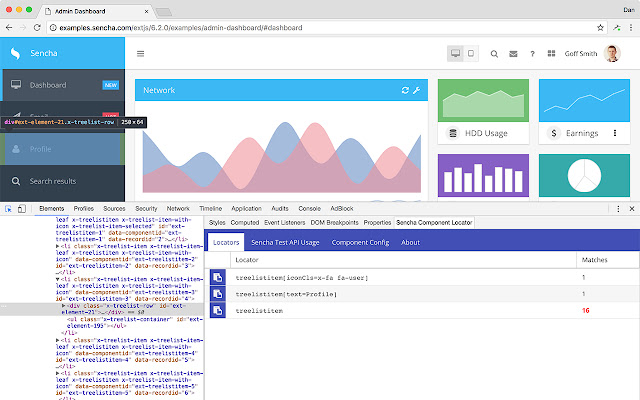Switch to tablet view mode
The image size is (640, 400).
(471, 53)
